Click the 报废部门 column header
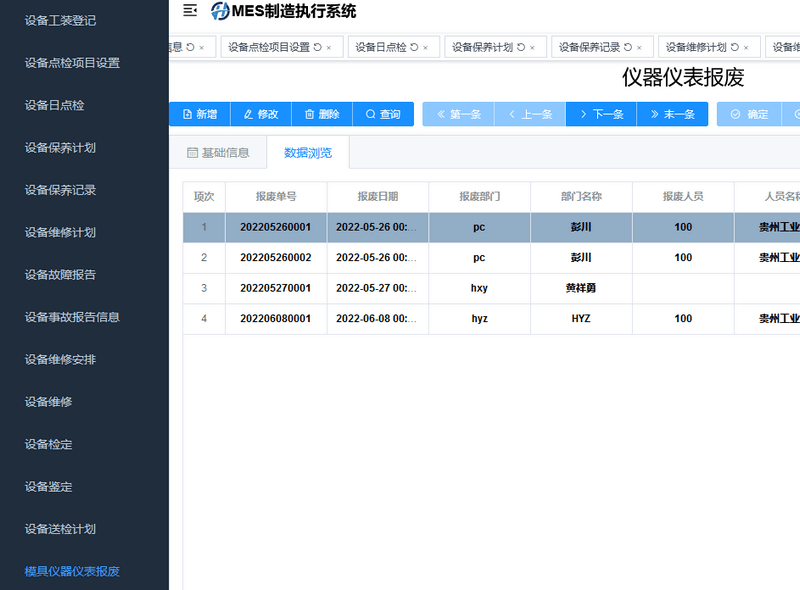Image resolution: width=800 pixels, height=590 pixels. point(480,196)
